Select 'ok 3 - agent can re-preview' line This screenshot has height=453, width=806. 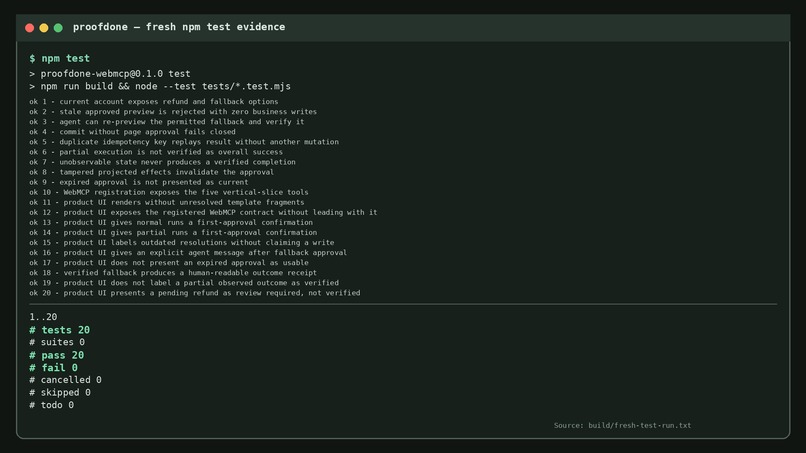click(x=167, y=122)
